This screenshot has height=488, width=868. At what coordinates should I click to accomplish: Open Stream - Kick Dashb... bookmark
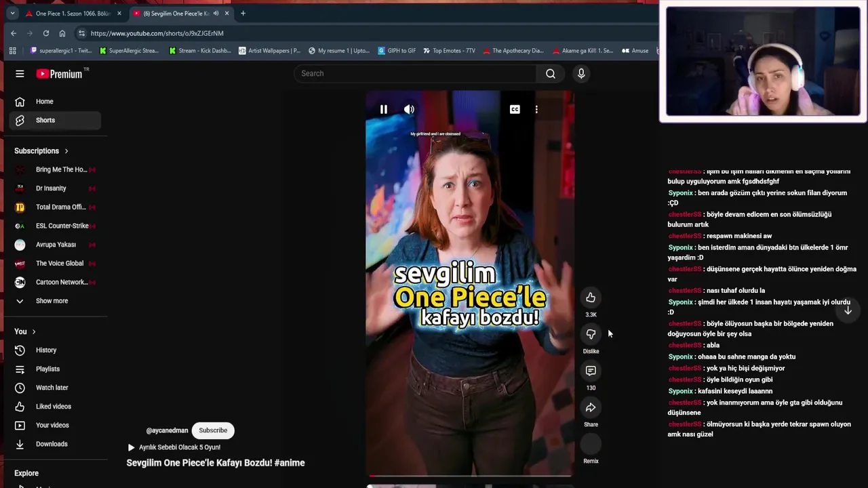click(200, 51)
